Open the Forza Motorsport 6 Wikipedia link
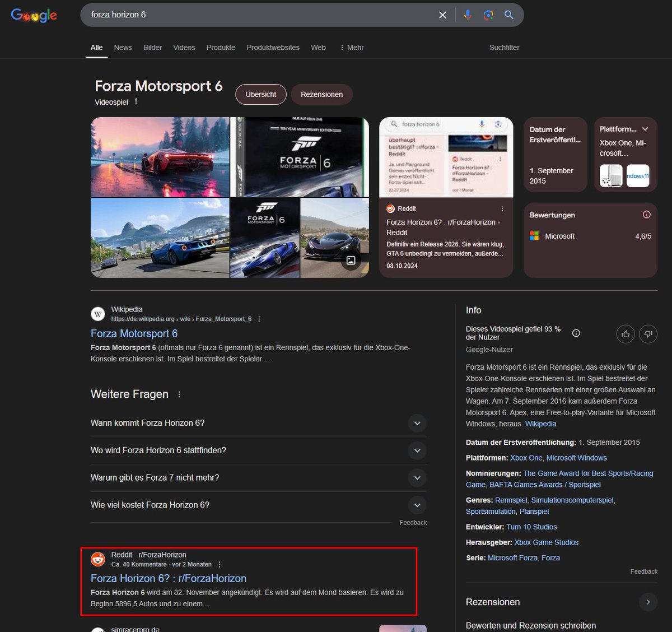The height and width of the screenshot is (632, 672). pyautogui.click(x=134, y=333)
